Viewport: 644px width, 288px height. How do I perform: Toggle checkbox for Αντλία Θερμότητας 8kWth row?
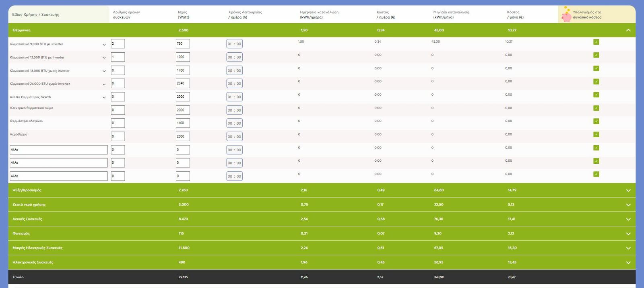point(596,95)
